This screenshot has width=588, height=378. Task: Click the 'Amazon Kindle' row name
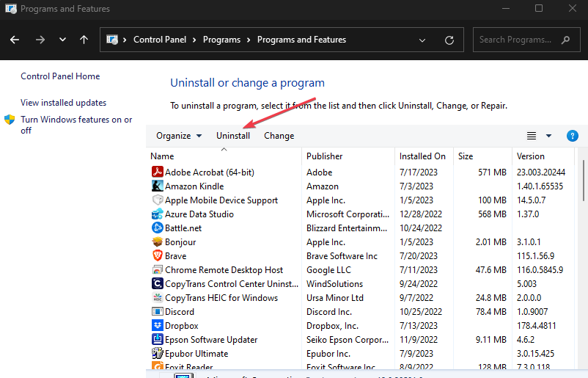point(194,186)
